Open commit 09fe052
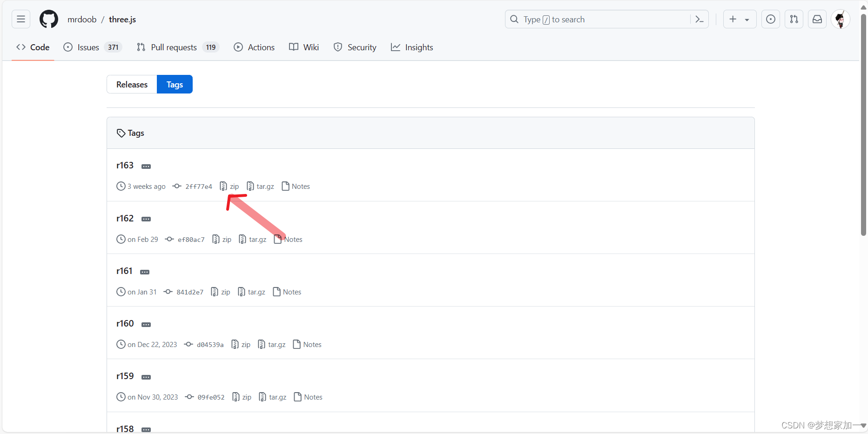This screenshot has width=868, height=434. pyautogui.click(x=205, y=397)
